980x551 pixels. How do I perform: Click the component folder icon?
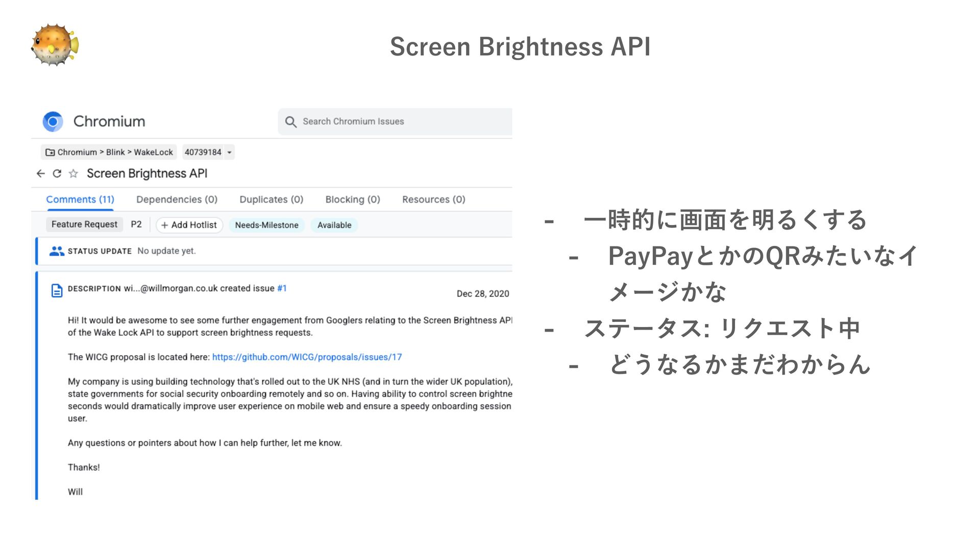tap(50, 152)
